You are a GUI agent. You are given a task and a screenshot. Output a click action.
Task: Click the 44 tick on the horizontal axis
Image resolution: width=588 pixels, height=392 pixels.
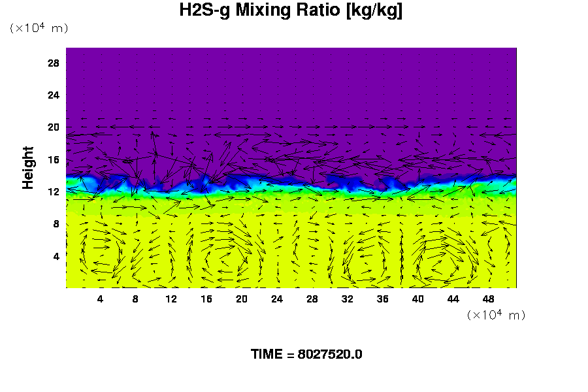click(453, 299)
